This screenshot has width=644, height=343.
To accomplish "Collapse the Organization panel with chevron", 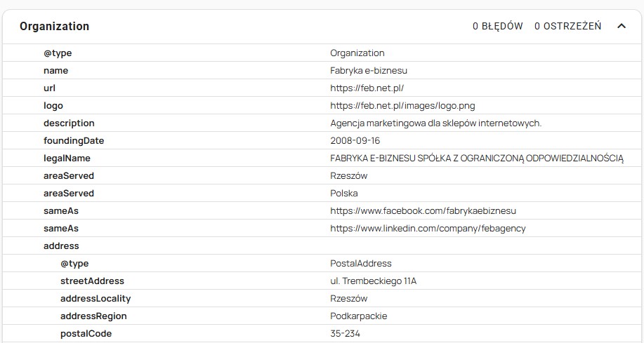I will (621, 27).
